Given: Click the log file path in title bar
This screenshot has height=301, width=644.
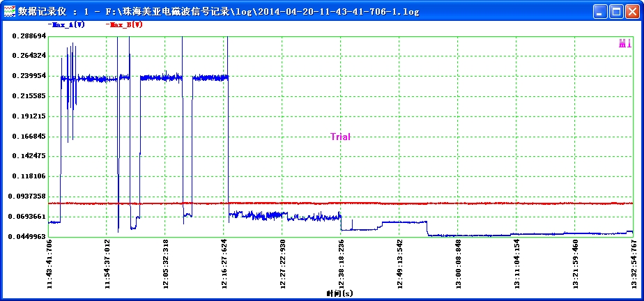Looking at the screenshot, I should (262, 12).
